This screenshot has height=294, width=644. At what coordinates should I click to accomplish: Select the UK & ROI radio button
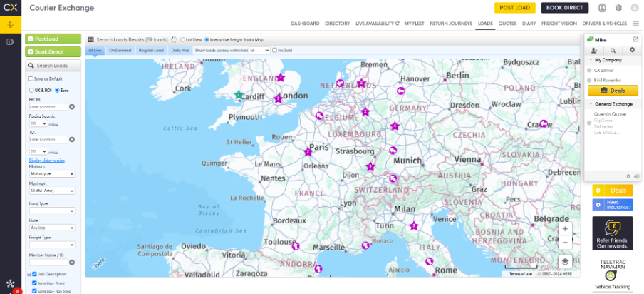pos(31,90)
